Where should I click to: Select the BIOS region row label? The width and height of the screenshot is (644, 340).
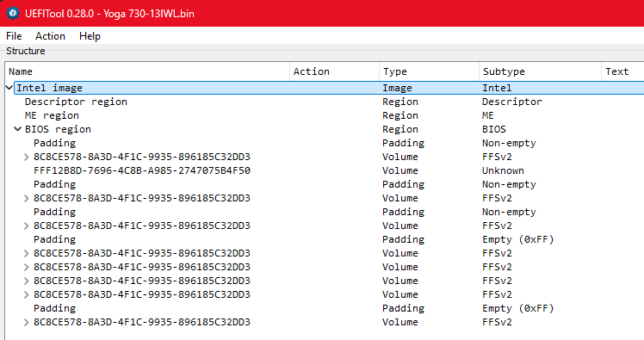pyautogui.click(x=58, y=129)
